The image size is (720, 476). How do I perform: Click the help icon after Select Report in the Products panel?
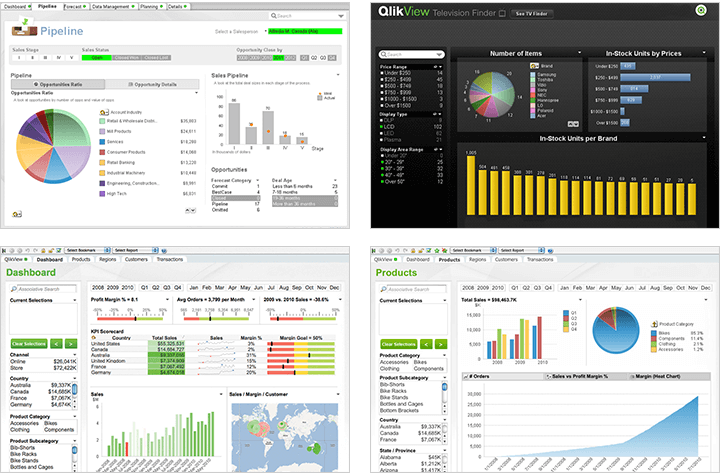(550, 251)
